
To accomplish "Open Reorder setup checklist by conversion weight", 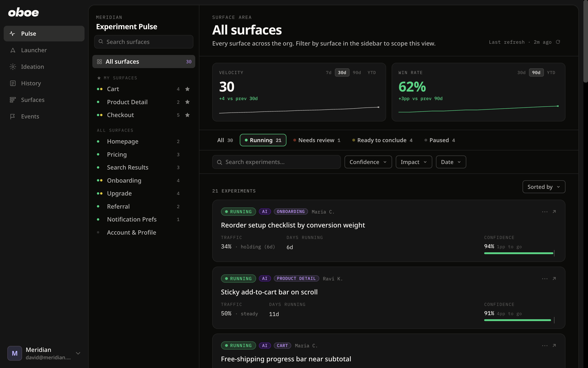I will [x=293, y=225].
